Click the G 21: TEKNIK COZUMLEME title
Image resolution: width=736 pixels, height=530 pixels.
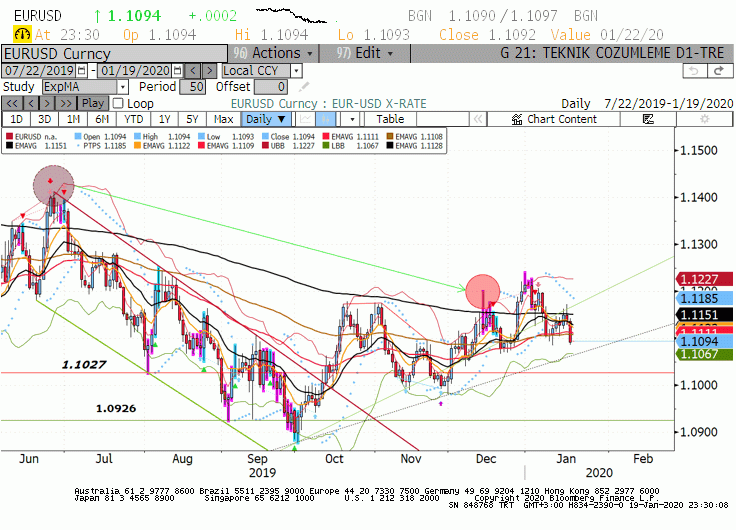click(x=612, y=53)
